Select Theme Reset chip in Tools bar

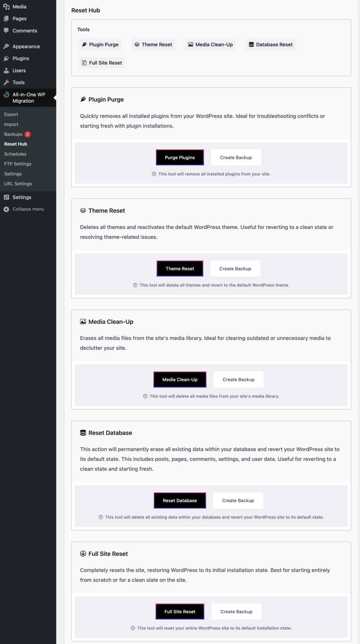point(153,44)
